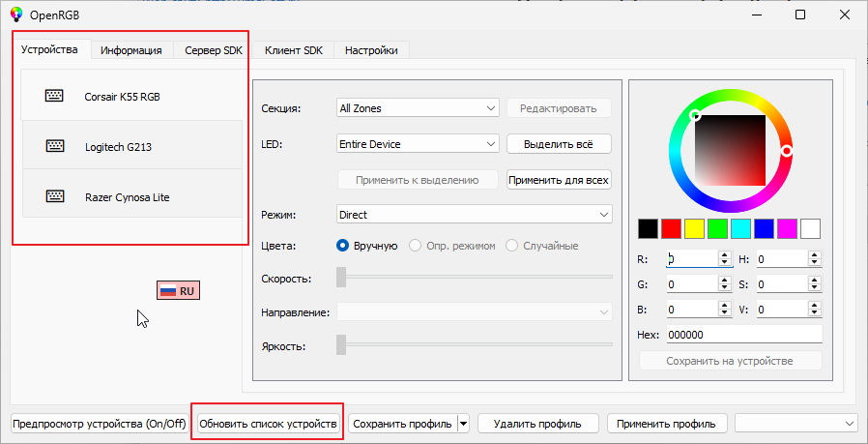Click the S value input field
The width and height of the screenshot is (868, 444).
782,284
